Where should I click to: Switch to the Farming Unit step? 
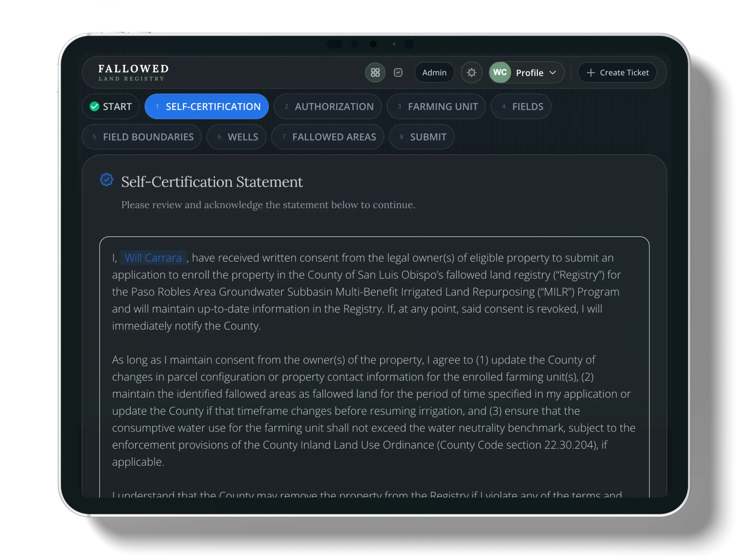click(x=436, y=107)
